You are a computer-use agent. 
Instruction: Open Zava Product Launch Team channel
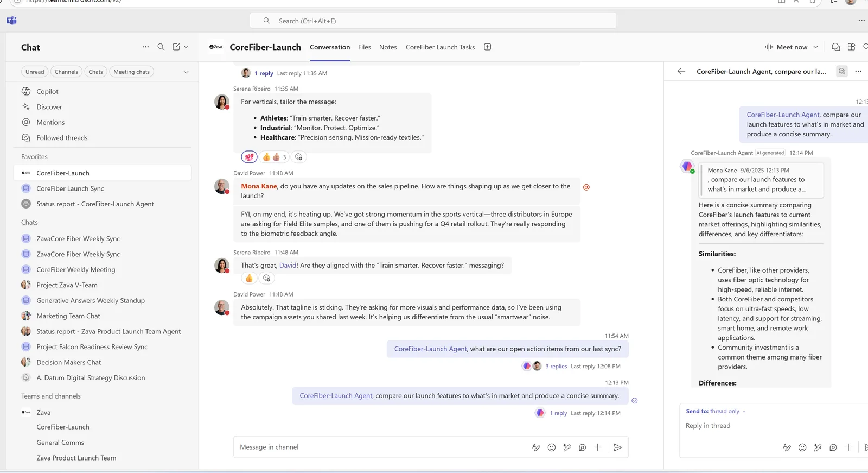click(x=102, y=458)
